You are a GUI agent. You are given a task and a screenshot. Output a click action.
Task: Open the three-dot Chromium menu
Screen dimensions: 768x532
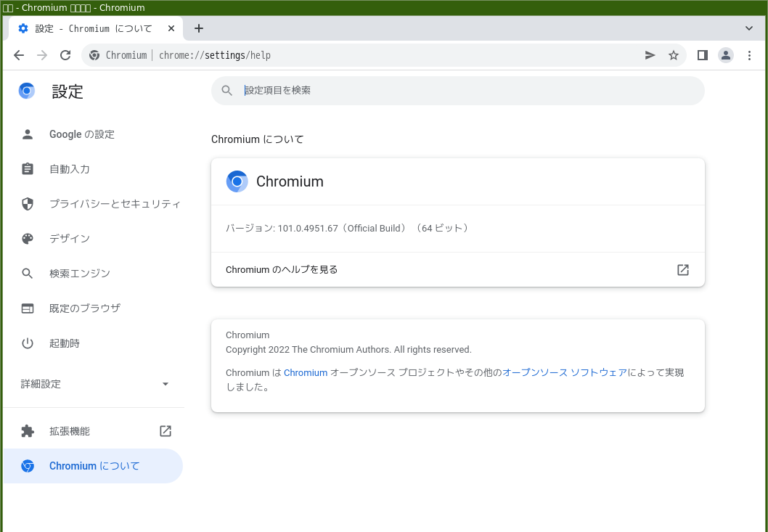tap(749, 55)
